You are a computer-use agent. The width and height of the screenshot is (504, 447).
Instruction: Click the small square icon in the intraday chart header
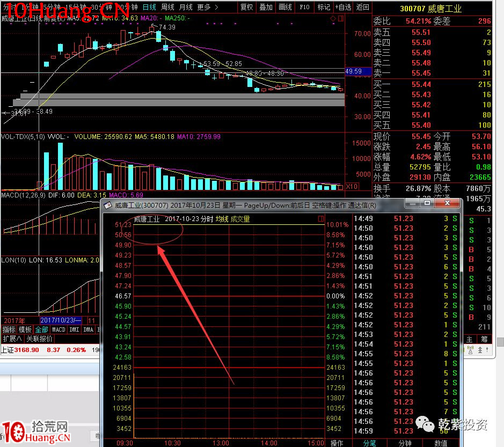click(x=321, y=219)
